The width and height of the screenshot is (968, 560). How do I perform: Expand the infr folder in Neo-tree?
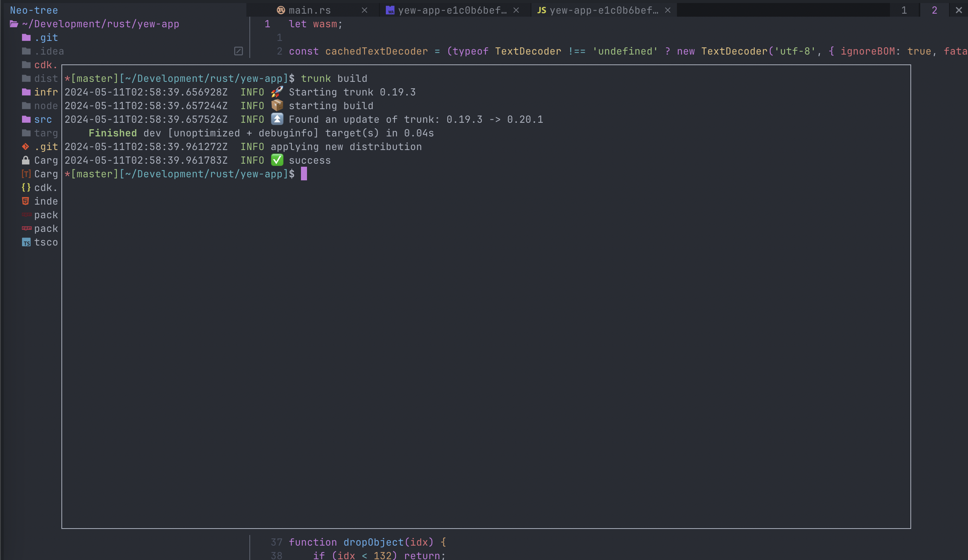click(x=45, y=92)
